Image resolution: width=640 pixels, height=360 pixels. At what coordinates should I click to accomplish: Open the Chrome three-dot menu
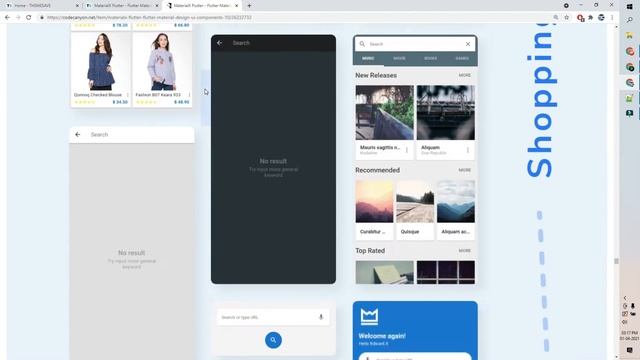(x=612, y=18)
